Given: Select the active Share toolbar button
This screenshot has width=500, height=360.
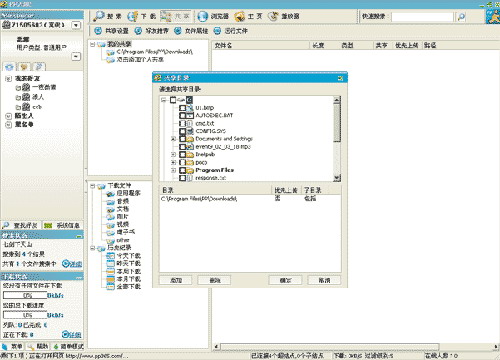Looking at the screenshot, I should pos(175,16).
